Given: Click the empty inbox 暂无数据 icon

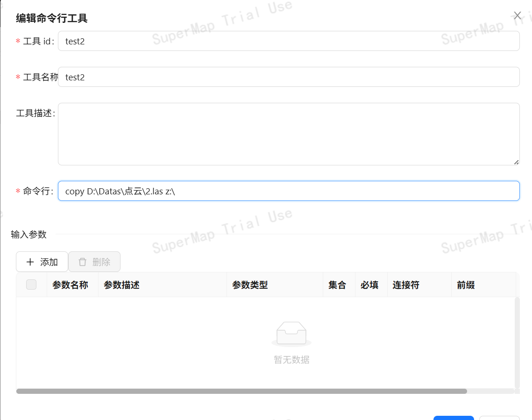Looking at the screenshot, I should click(x=291, y=334).
